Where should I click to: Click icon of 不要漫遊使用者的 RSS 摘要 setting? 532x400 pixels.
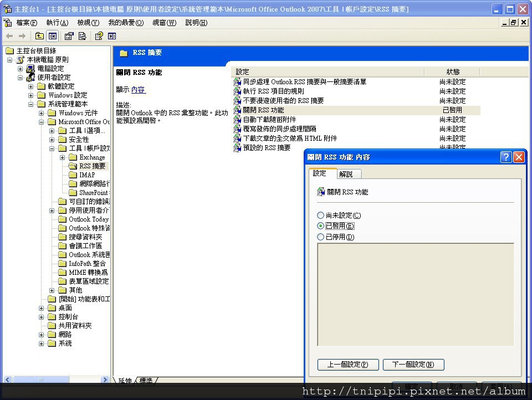tap(237, 101)
